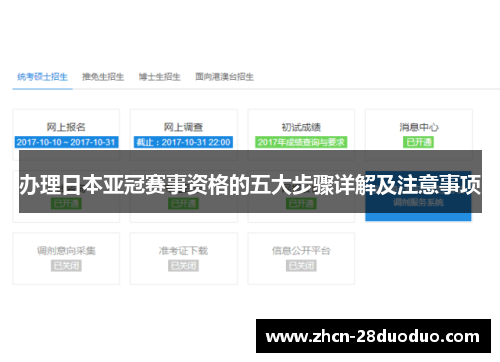Open the 初试成绩 card
Viewport: 500px width, 362px height.
click(301, 135)
